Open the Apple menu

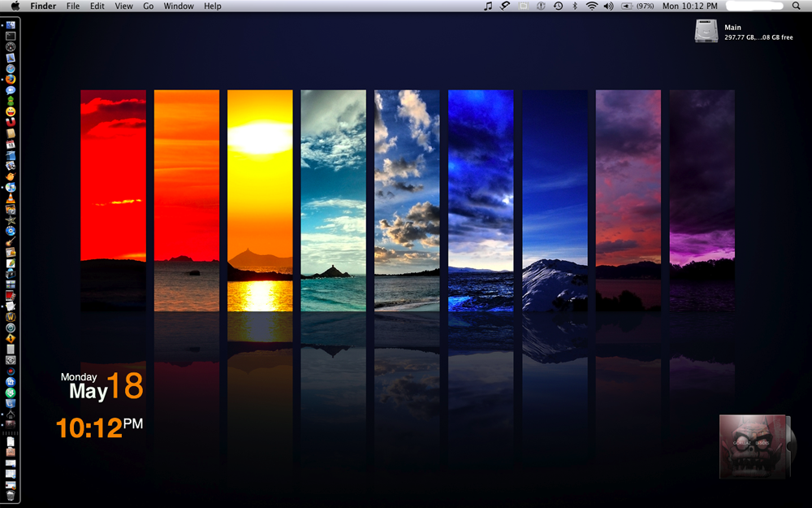point(15,6)
